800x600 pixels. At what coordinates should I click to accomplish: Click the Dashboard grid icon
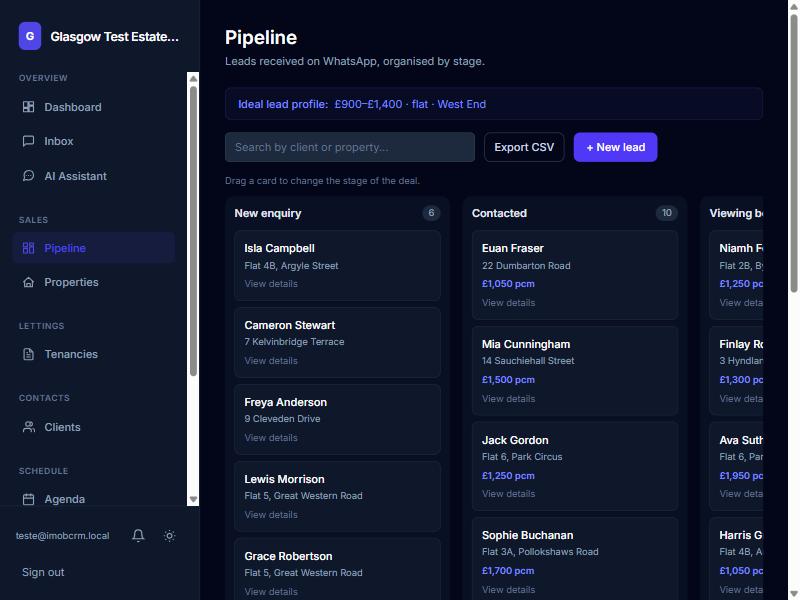coord(29,107)
